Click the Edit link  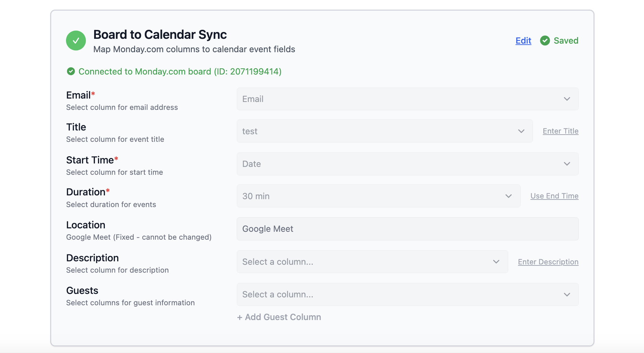click(x=523, y=41)
